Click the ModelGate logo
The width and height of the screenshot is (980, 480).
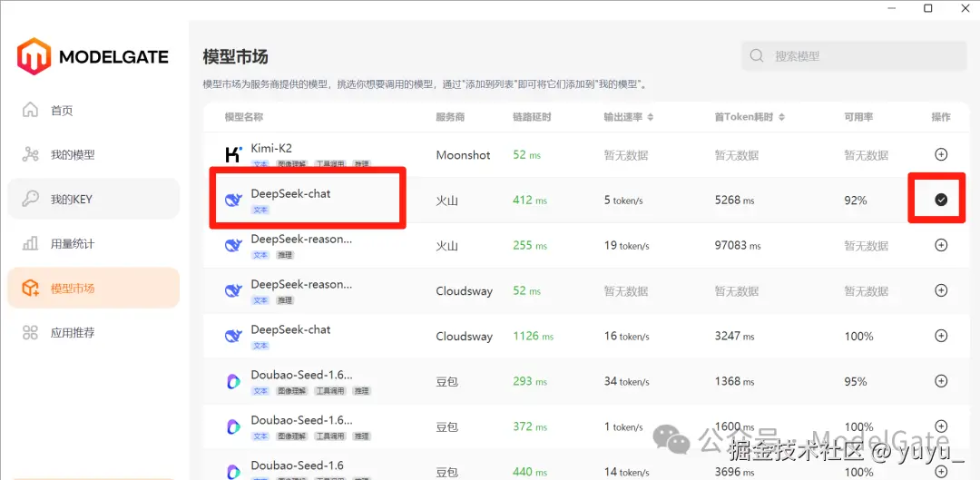tap(93, 56)
